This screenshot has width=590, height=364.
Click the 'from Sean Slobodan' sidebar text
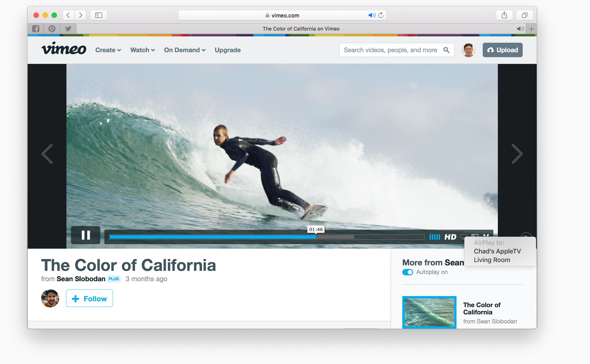[x=490, y=322]
